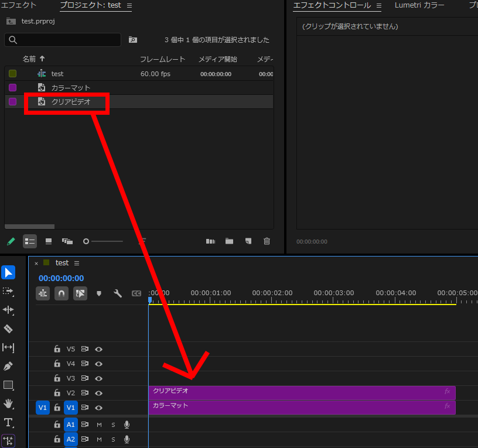Toggle lock on track V2

(57, 393)
